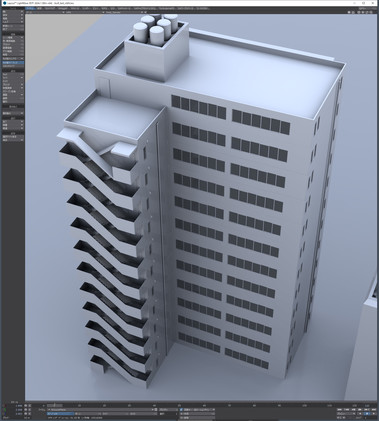Open the viewport shading mode dropdown
Screen dimensions: 379x421
122,12
